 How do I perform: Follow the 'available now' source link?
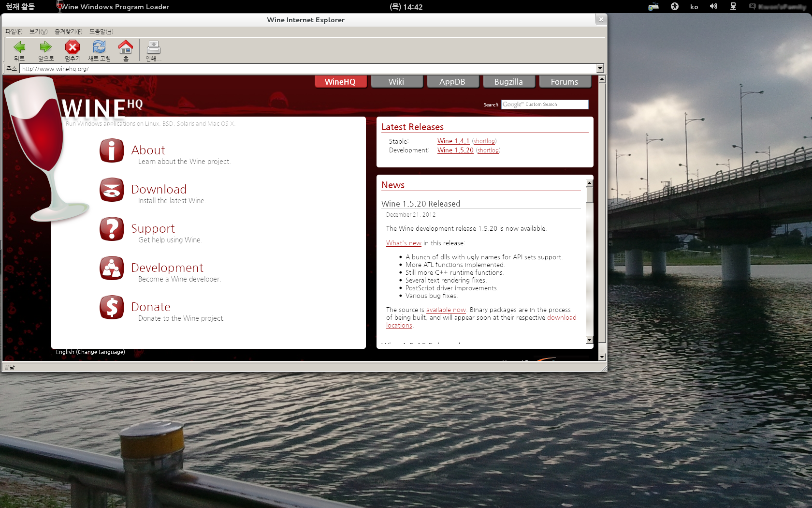(x=446, y=310)
